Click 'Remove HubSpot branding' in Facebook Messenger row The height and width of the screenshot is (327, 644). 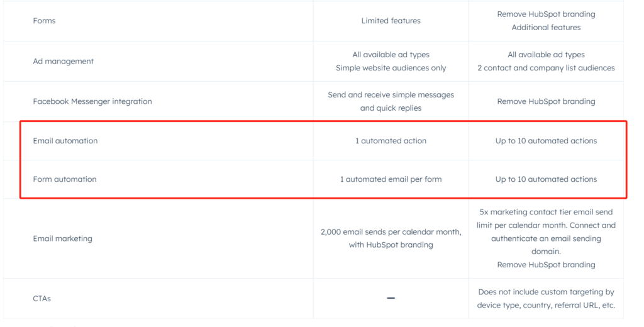pos(546,101)
